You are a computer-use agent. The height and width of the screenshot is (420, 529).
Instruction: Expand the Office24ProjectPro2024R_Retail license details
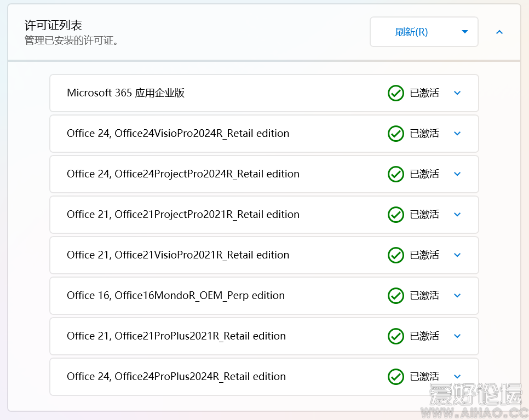click(457, 174)
